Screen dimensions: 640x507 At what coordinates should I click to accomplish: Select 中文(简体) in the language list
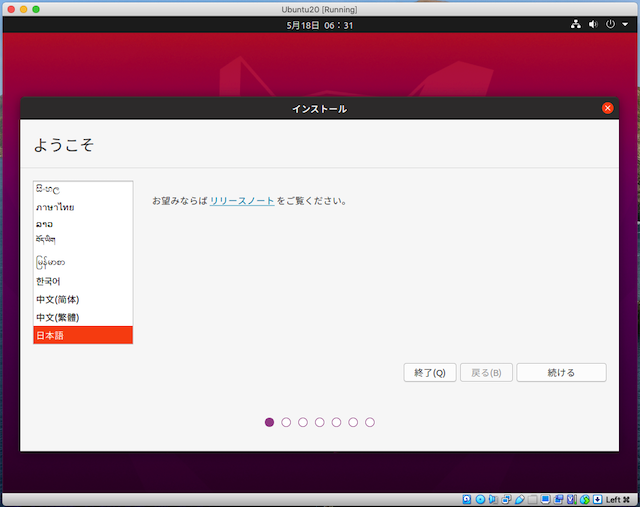(83, 299)
